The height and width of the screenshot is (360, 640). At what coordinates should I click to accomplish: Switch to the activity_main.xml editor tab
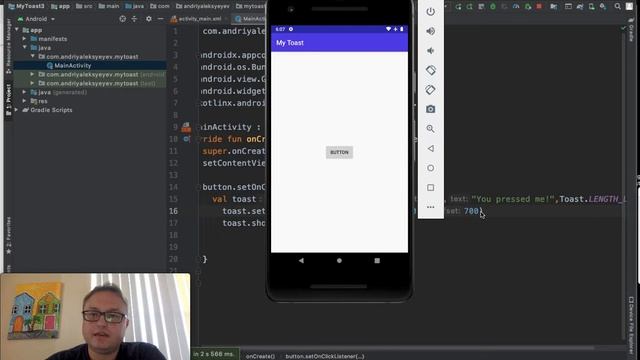(196, 19)
